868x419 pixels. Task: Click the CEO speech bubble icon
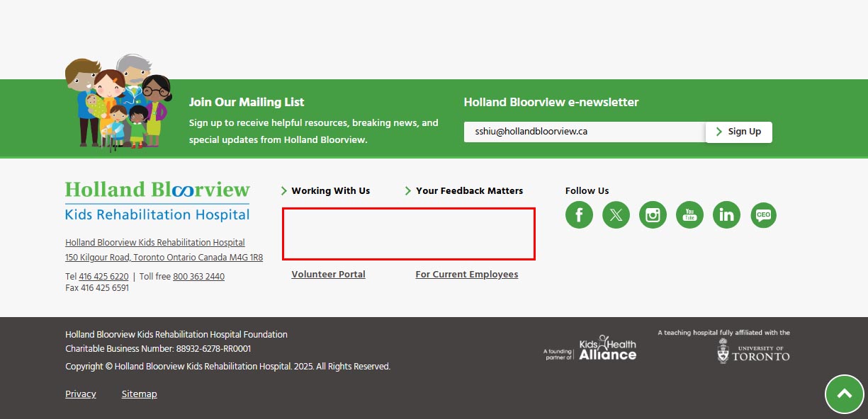(763, 214)
